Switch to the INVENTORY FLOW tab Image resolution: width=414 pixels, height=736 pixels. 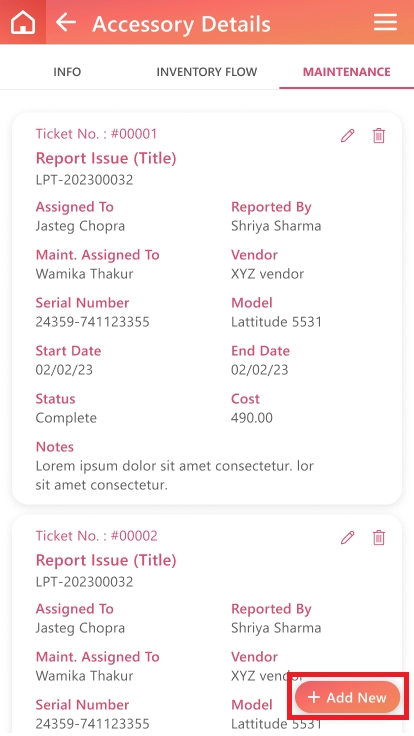pyautogui.click(x=207, y=72)
